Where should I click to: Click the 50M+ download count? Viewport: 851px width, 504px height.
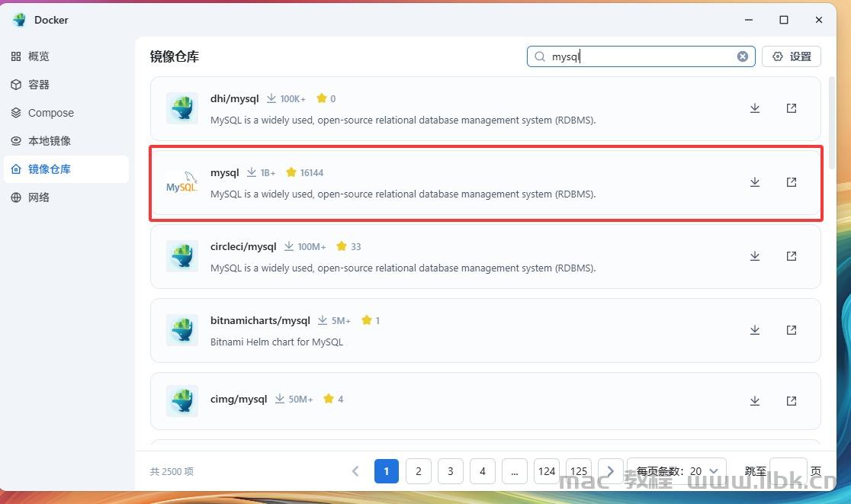(x=300, y=399)
